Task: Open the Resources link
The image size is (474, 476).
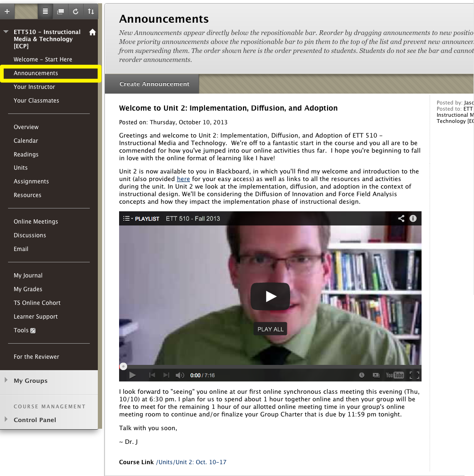Action: pos(27,195)
